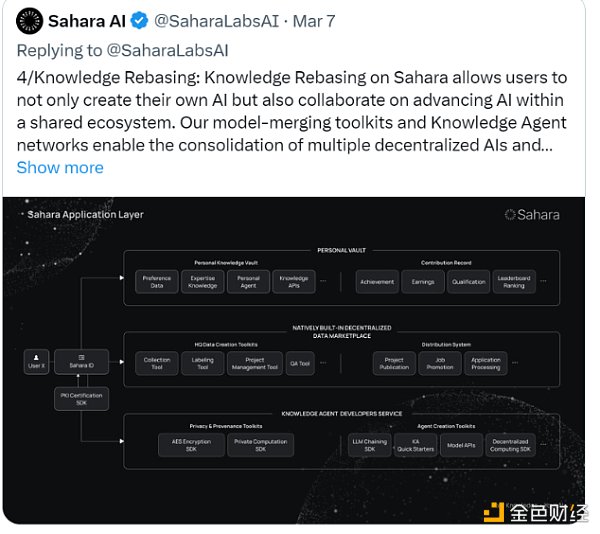Viewport: 600px width, 534px height.
Task: Open the Sahara AI profile avatar
Action: pyautogui.click(x=29, y=21)
